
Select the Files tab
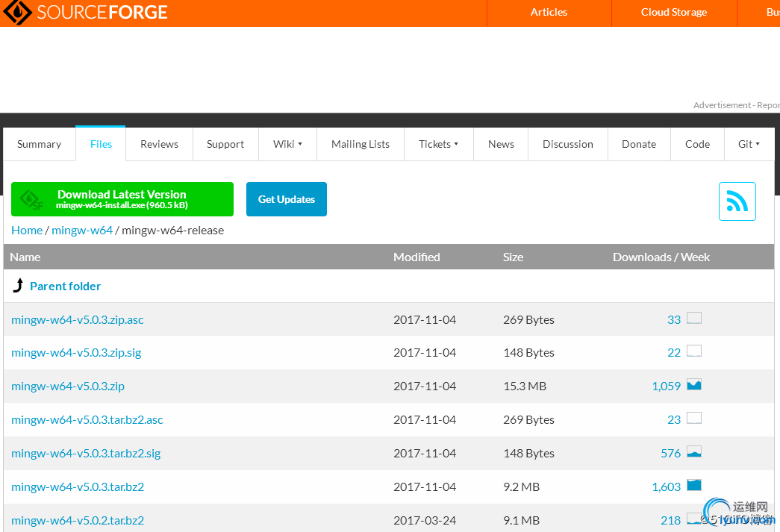(101, 144)
